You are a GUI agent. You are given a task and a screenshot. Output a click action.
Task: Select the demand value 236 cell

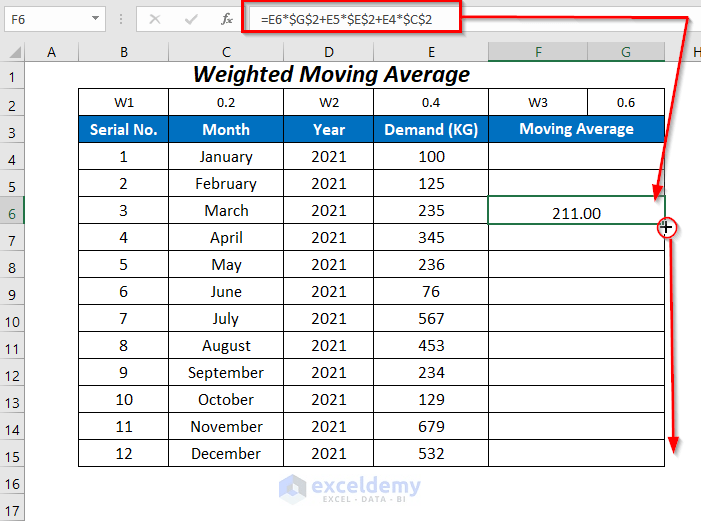pos(431,264)
